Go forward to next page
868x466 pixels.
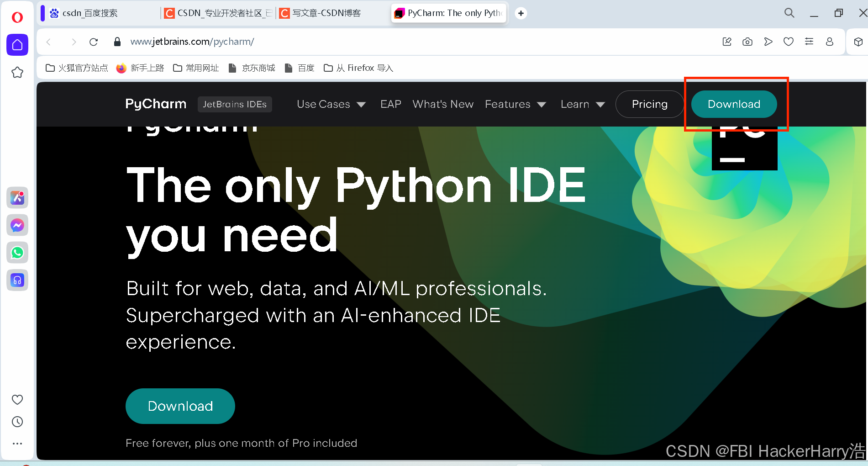74,42
